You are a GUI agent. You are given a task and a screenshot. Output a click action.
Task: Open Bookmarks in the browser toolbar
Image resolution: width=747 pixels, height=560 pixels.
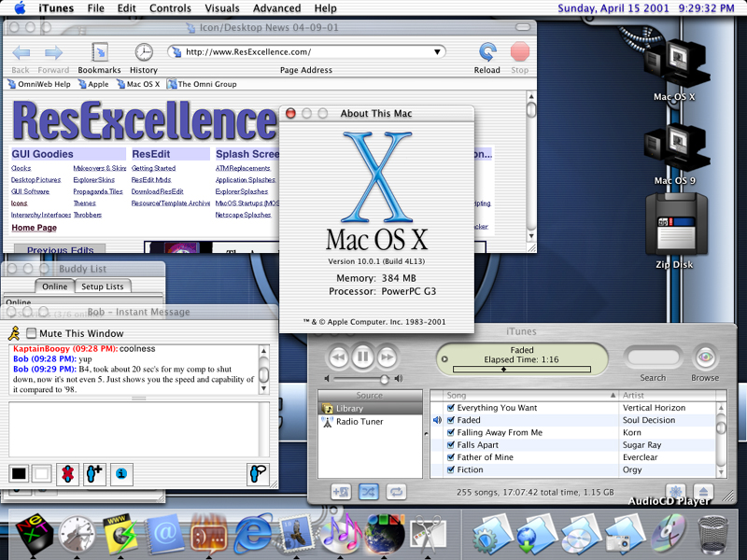tap(99, 53)
